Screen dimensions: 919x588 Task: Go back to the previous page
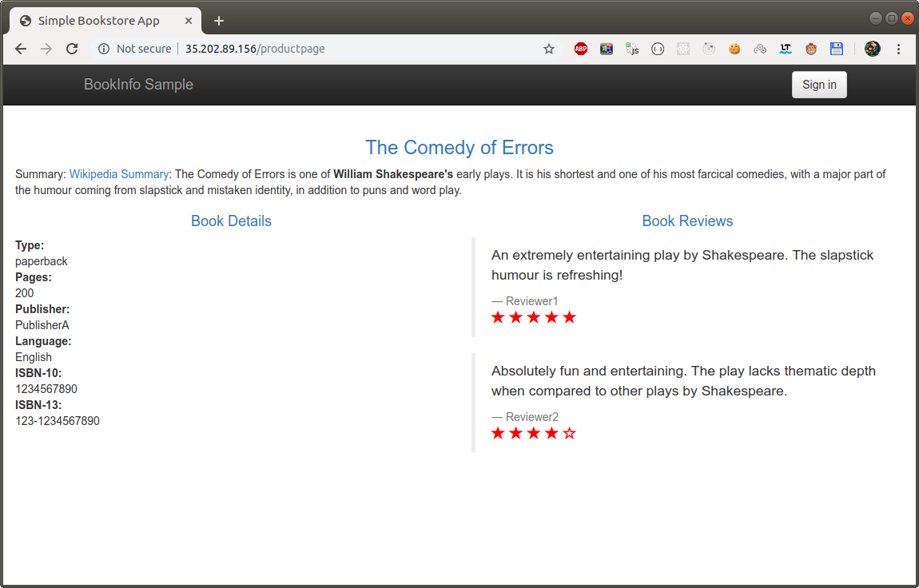click(x=21, y=50)
